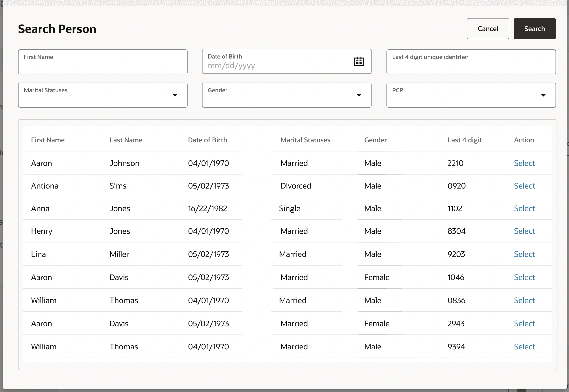Select William Thomas with ID 9394
Image resolution: width=569 pixels, height=392 pixels.
(524, 346)
